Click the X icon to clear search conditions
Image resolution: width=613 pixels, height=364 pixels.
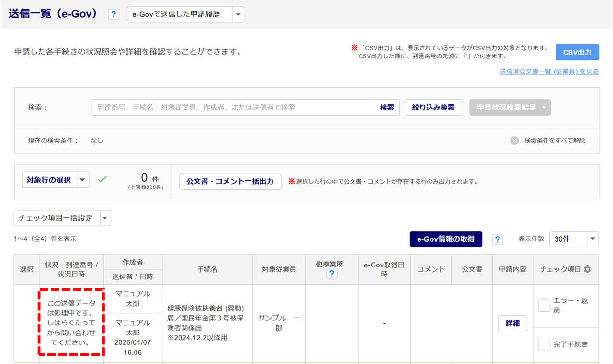tap(514, 141)
